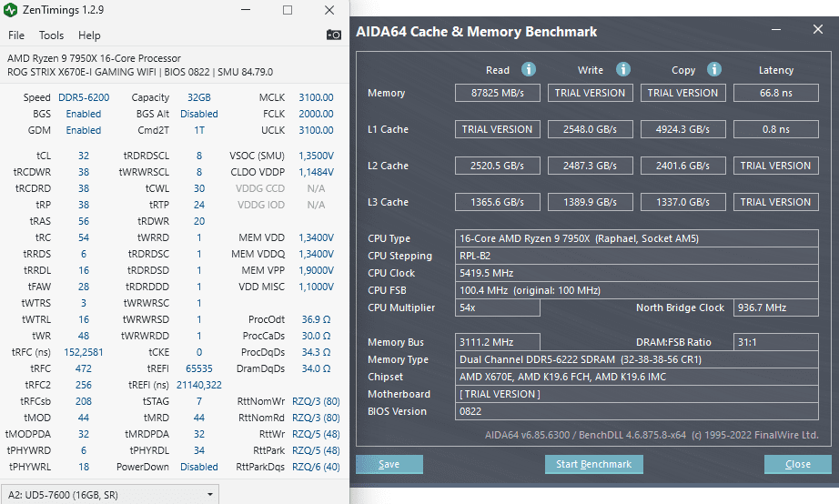
Task: Click the tCL value 32
Action: [84, 156]
